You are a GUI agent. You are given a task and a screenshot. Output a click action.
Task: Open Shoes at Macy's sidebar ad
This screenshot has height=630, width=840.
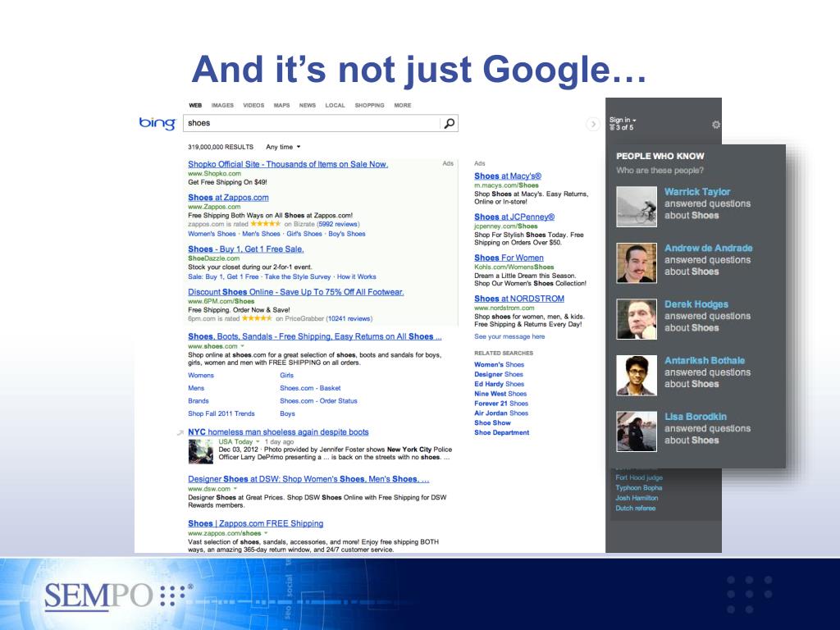tap(508, 176)
